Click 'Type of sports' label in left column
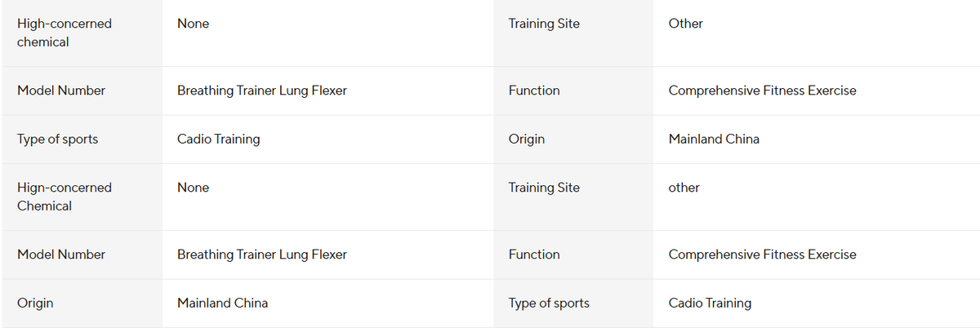Screen dimensions: 980x328 pyautogui.click(x=57, y=139)
